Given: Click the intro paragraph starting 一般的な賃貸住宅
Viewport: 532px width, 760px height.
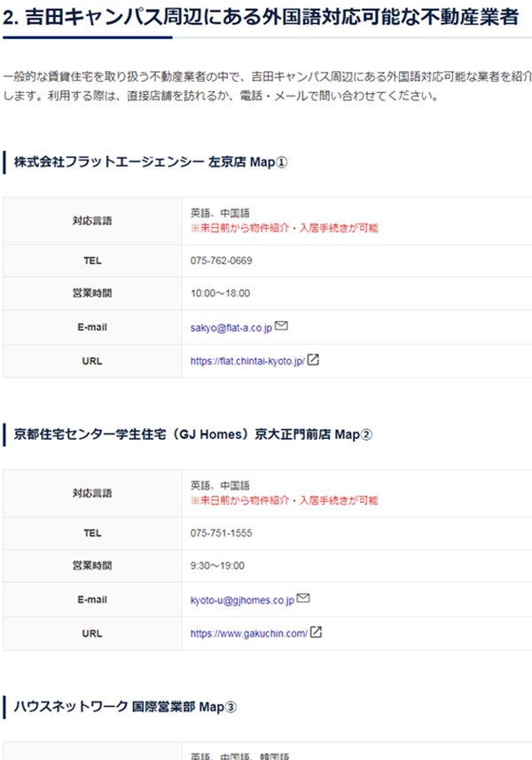Looking at the screenshot, I should pyautogui.click(x=268, y=86).
